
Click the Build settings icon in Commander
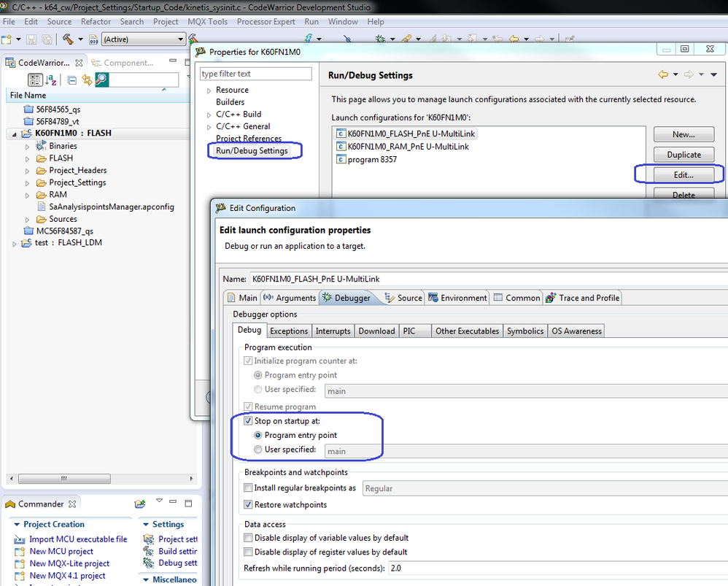[x=149, y=551]
